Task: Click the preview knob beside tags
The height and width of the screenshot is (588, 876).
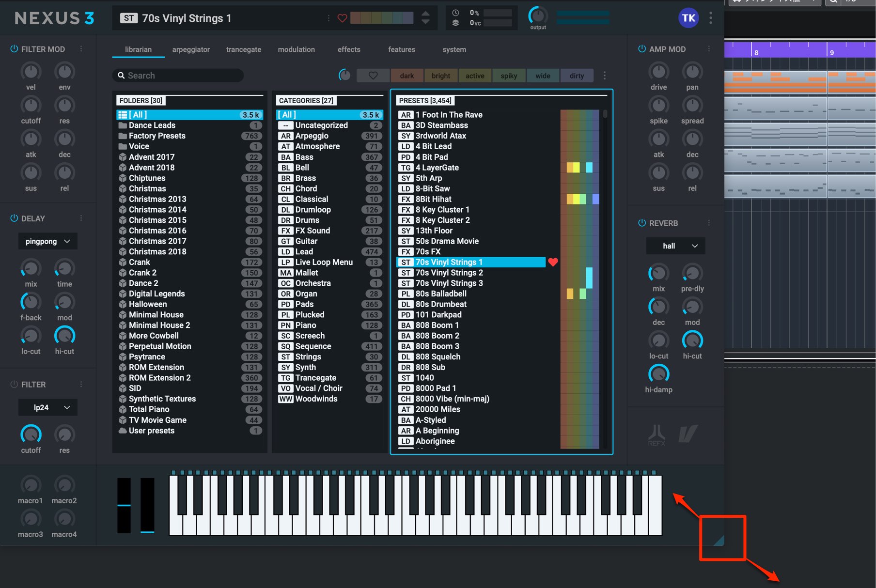Action: pos(344,75)
